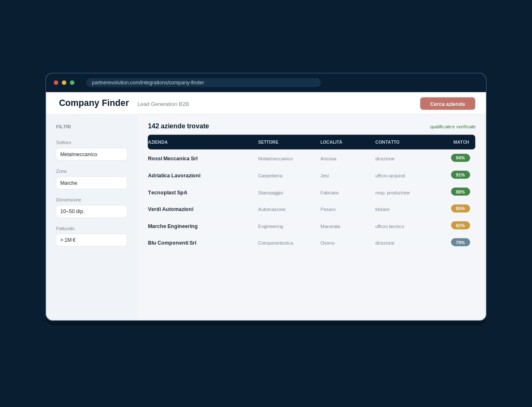
Task: Click the resp. produzione contact cell
Action: (x=393, y=193)
